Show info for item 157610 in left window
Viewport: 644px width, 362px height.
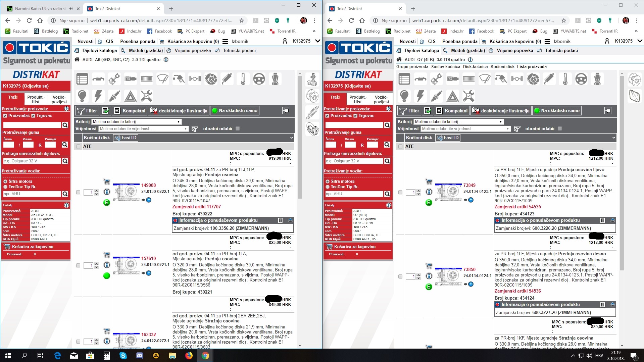pyautogui.click(x=107, y=265)
